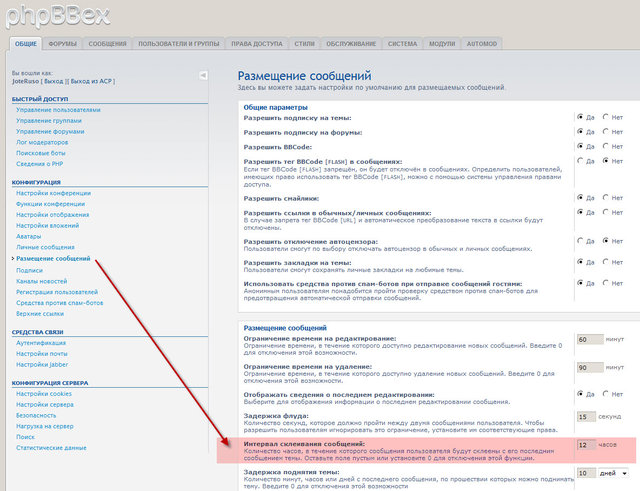Open Размещение сообщений sidebar link

pyautogui.click(x=53, y=258)
